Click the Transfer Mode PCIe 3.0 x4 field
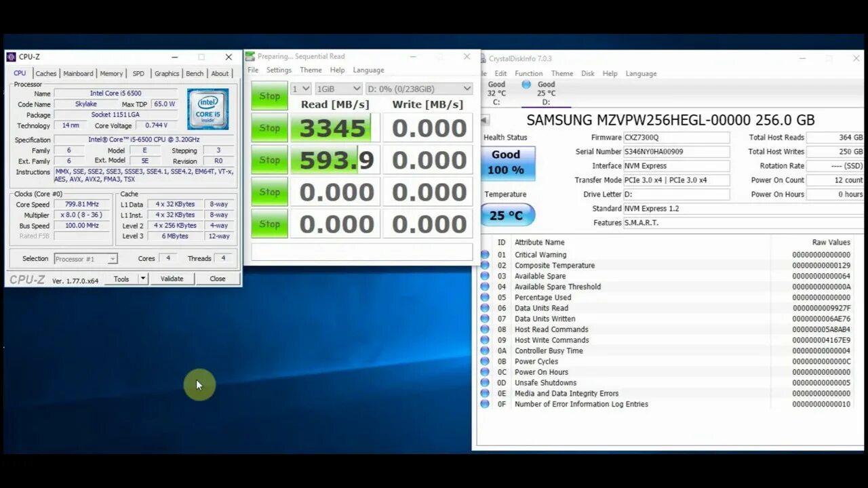Image resolution: width=868 pixels, height=488 pixels. 677,180
